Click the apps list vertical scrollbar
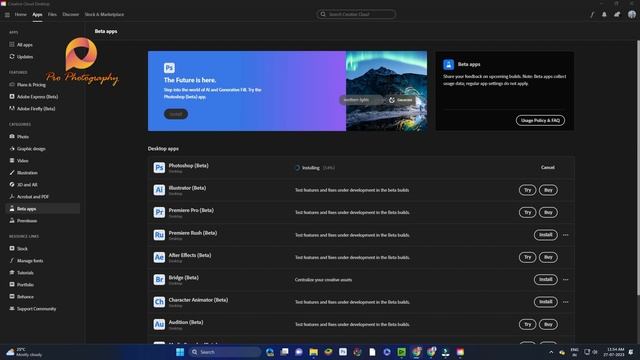This screenshot has width=640, height=360. coord(638,167)
